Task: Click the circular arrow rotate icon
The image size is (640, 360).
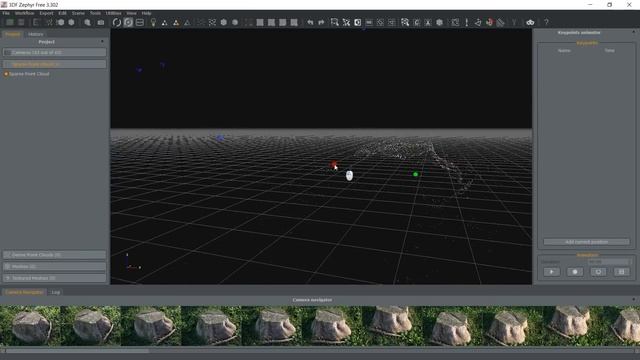Action: 117,22
